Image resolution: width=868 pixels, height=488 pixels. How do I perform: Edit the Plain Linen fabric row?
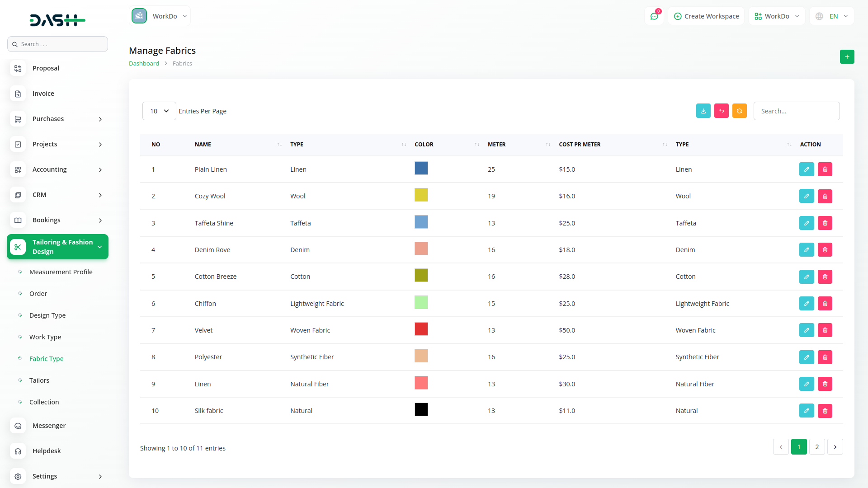[806, 169]
